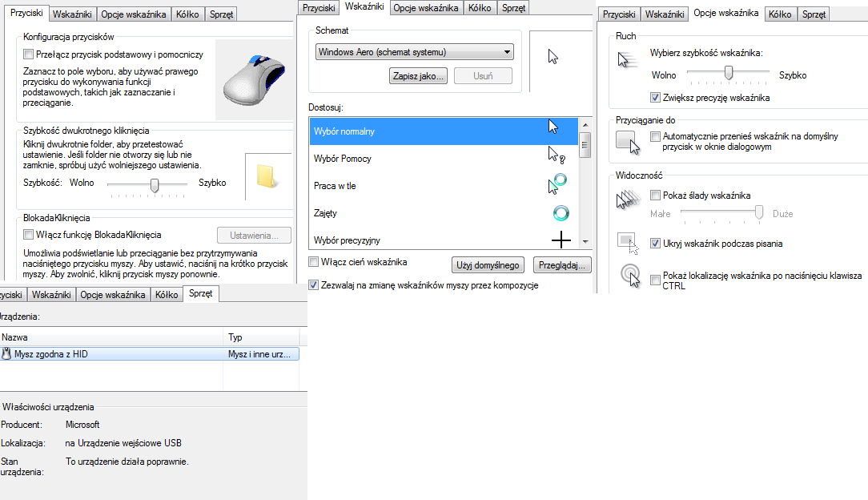Enable Przełącz przycisk podstawowy i pomocniczy
Viewport: 868px width, 500px height.
point(28,54)
